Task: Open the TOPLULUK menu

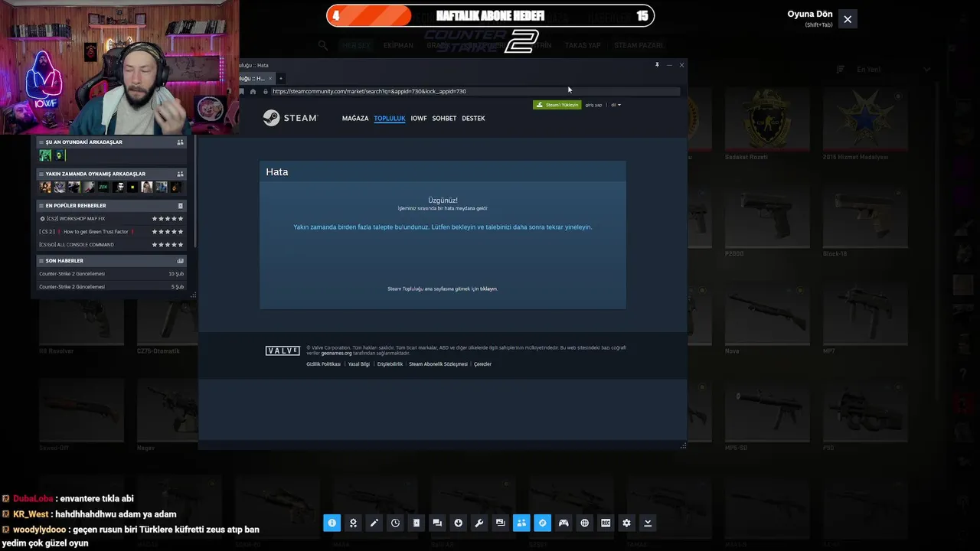Action: point(390,118)
